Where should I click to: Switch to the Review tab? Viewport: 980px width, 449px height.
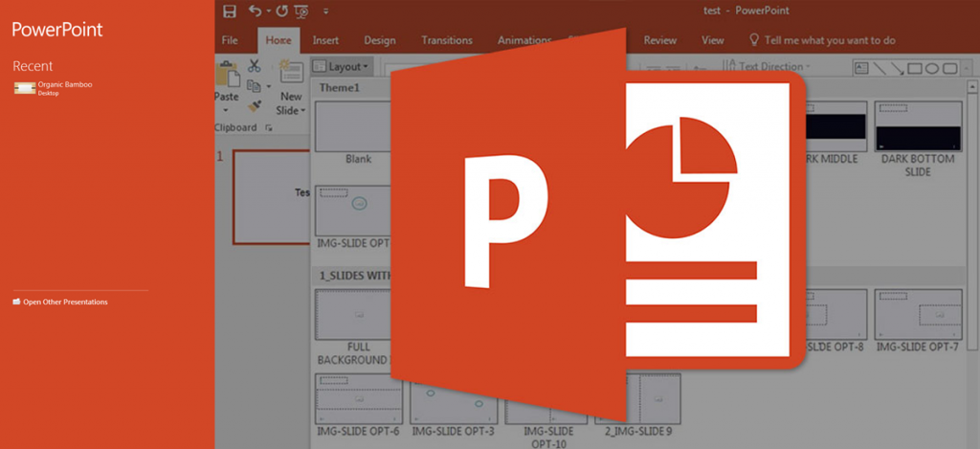[660, 40]
